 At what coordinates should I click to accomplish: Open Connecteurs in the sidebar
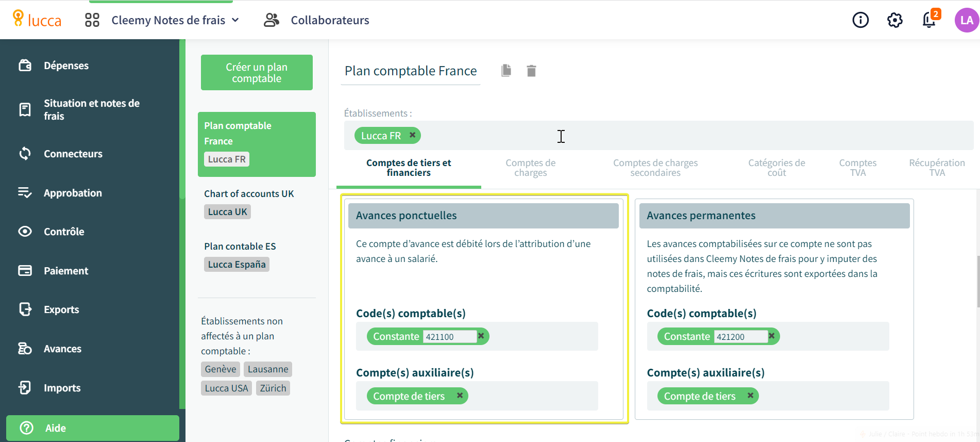(x=73, y=154)
